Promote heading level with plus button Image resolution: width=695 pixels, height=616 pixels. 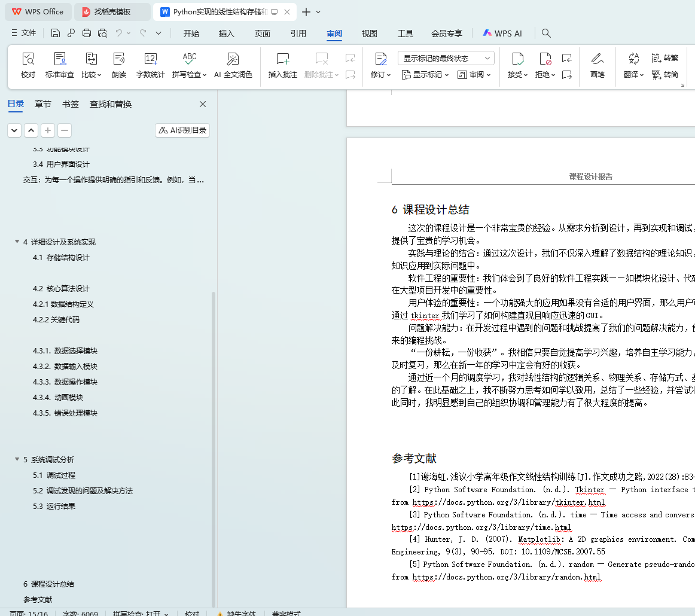coord(48,130)
